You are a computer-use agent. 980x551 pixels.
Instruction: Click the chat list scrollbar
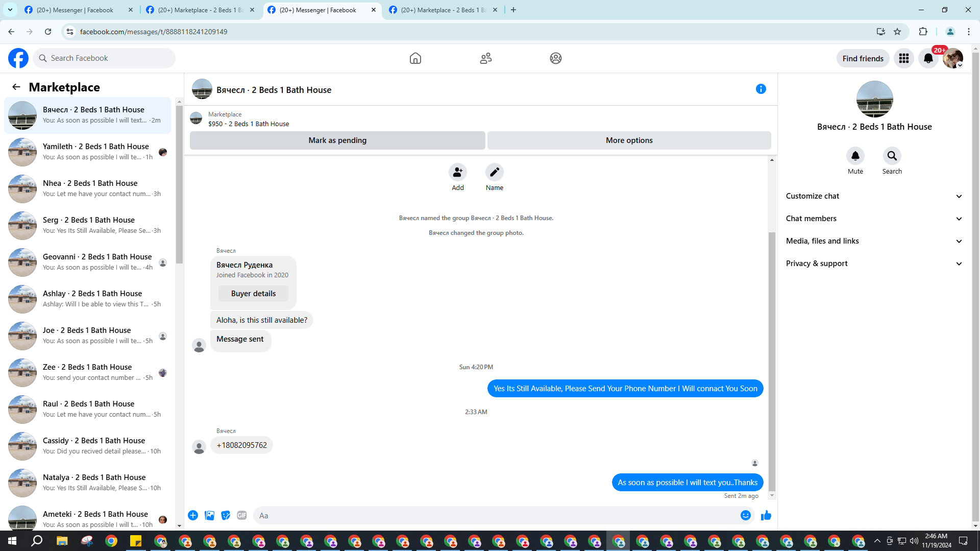179,184
